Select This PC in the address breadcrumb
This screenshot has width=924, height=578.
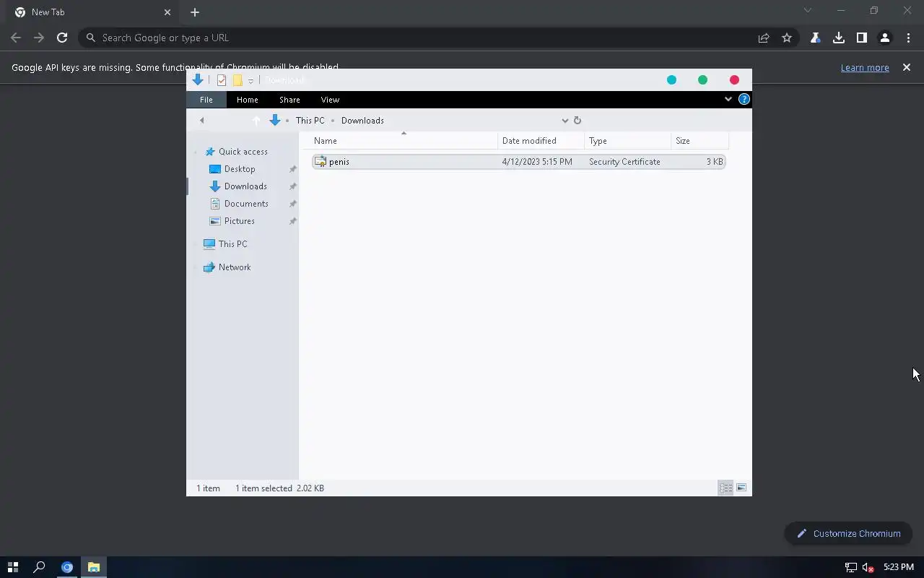(310, 121)
